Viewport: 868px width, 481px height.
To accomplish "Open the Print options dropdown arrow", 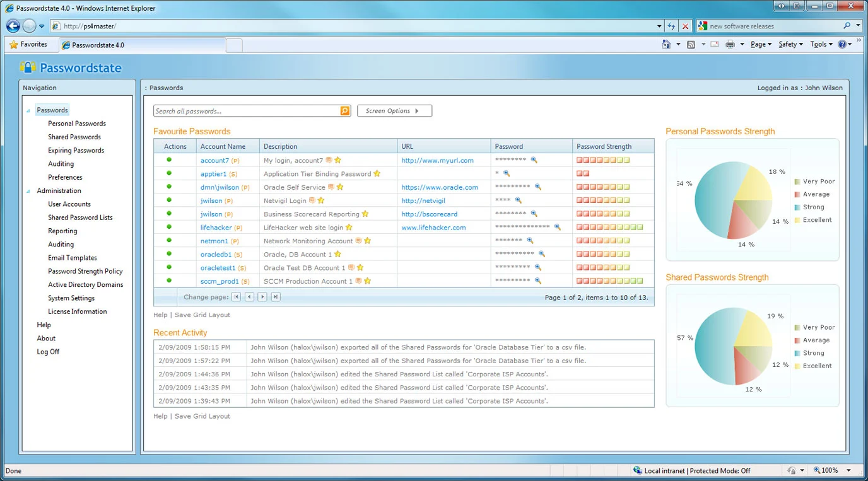I will 742,44.
